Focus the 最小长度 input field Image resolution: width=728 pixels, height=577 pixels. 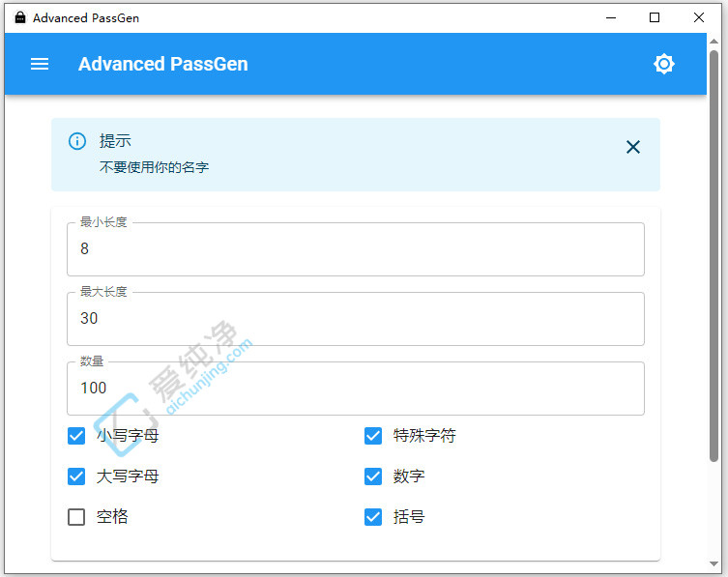(356, 249)
